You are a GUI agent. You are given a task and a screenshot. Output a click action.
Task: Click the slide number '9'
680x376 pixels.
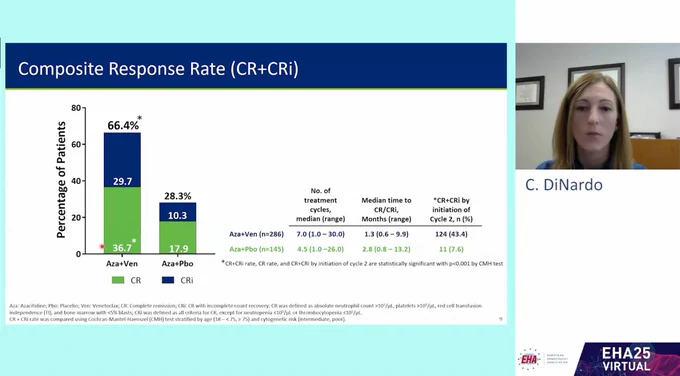[x=500, y=319]
